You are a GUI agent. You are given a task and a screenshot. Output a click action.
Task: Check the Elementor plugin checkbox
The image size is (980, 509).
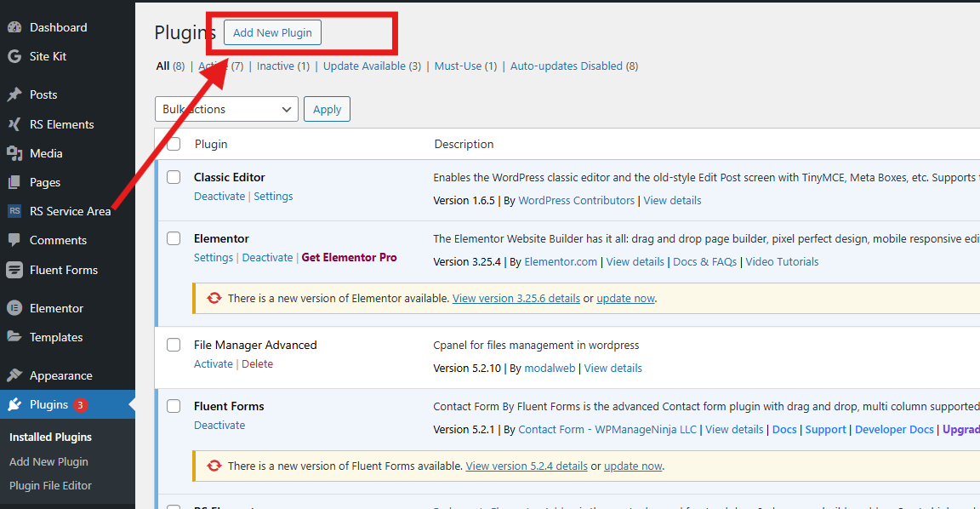tap(174, 239)
